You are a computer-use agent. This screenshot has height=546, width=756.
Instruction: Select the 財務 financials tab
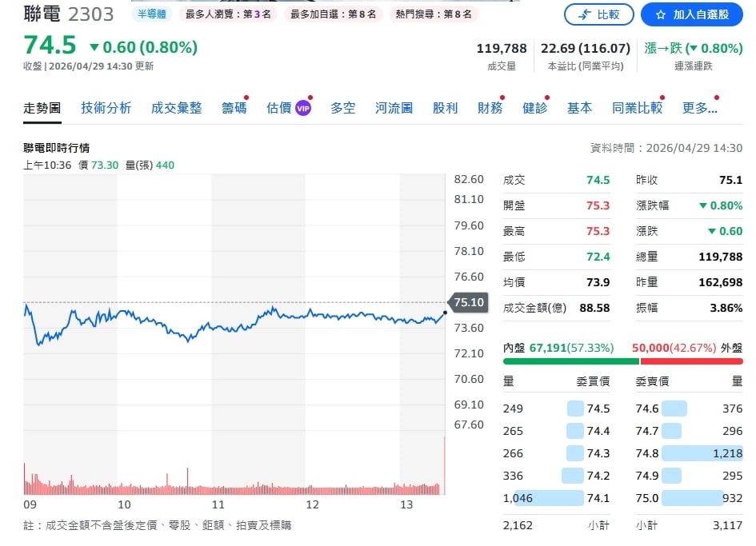[x=490, y=107]
